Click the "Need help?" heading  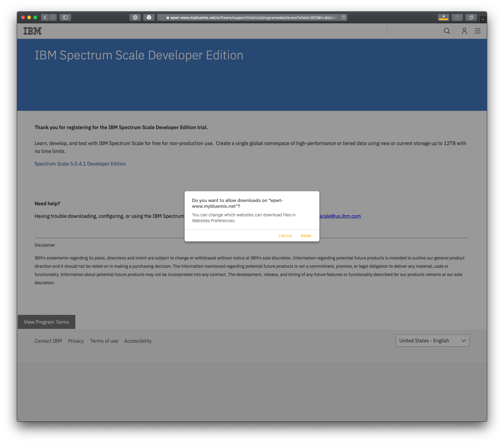click(x=47, y=203)
